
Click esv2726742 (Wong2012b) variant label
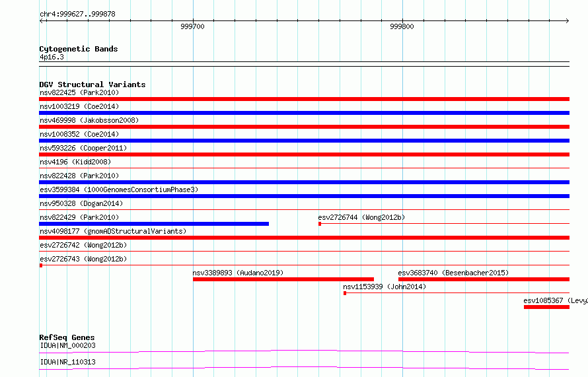point(83,245)
